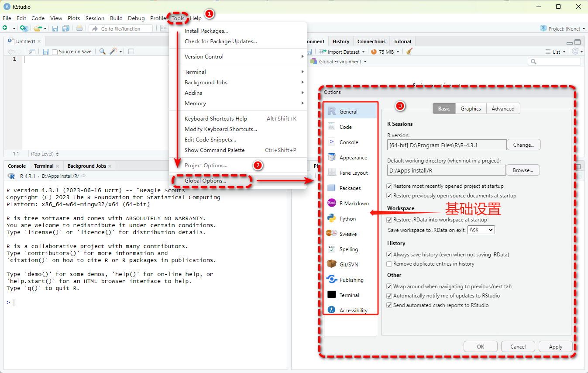Expand the Addins submenu in Tools menu

[238, 93]
